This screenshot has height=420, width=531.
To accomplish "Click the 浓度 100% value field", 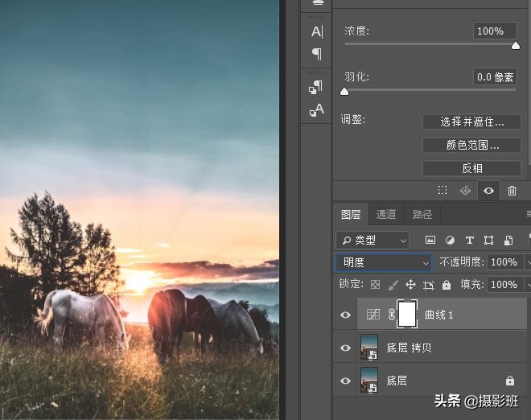I will tap(495, 31).
